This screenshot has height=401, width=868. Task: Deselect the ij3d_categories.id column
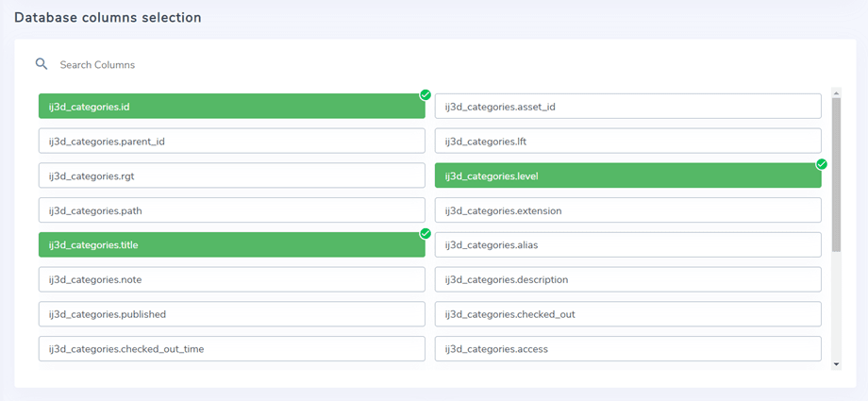click(231, 107)
